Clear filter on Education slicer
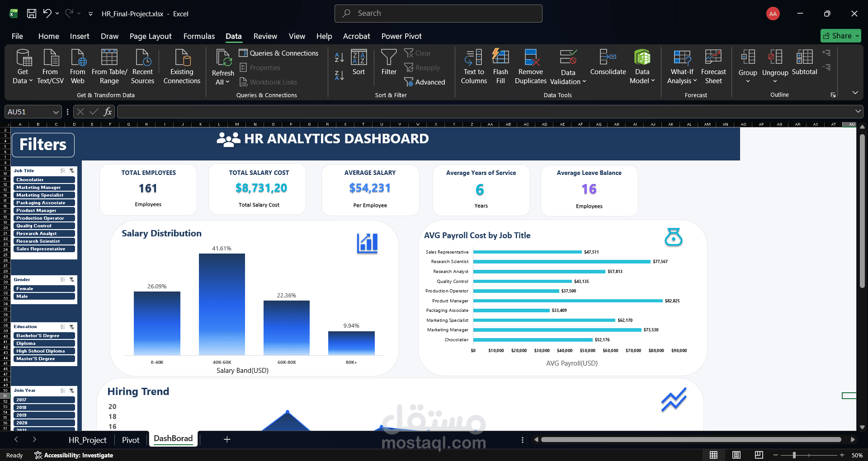This screenshot has width=868, height=461. 71,327
